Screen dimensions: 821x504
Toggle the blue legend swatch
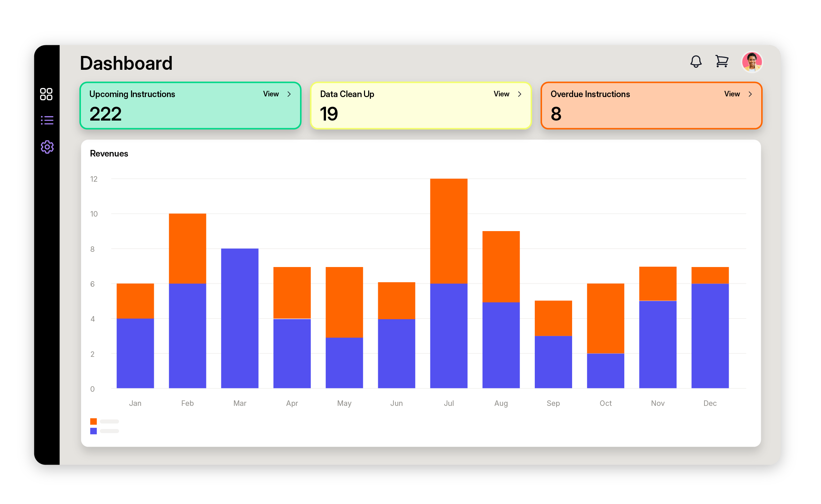pos(93,431)
